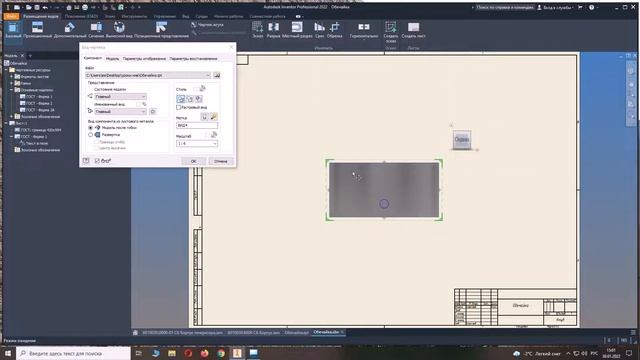This screenshot has width=640, height=360.
Task: Toggle scale-from-base icon near Масштаб
Action: click(213, 135)
